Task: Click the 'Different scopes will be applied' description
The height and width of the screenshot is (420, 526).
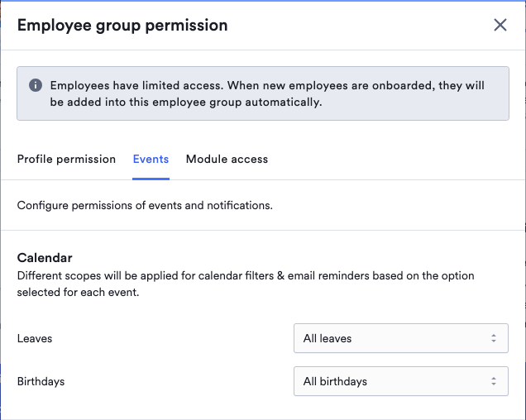Action: [246, 284]
